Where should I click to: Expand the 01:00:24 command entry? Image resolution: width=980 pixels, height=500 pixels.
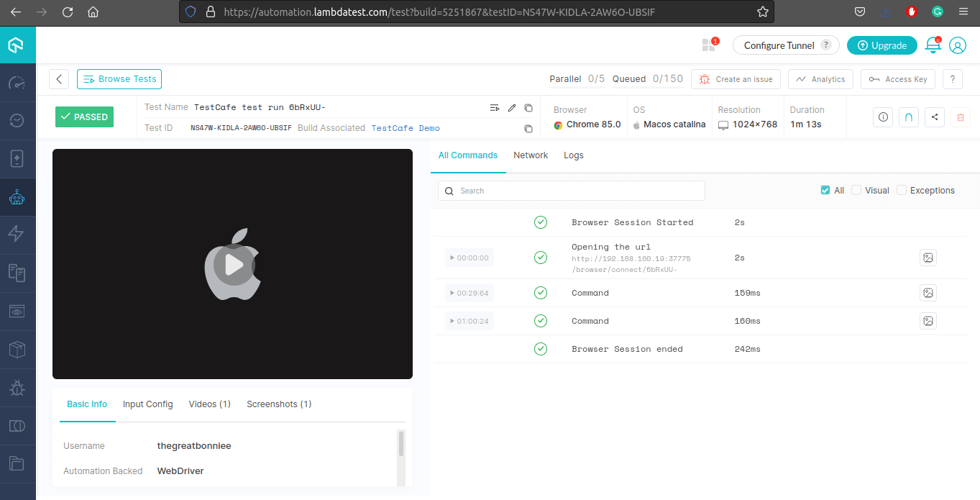[x=469, y=321]
